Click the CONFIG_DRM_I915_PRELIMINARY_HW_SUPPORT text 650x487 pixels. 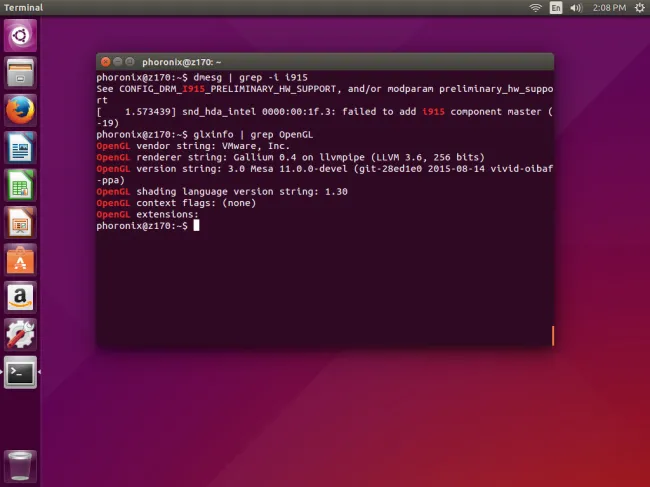(228, 89)
